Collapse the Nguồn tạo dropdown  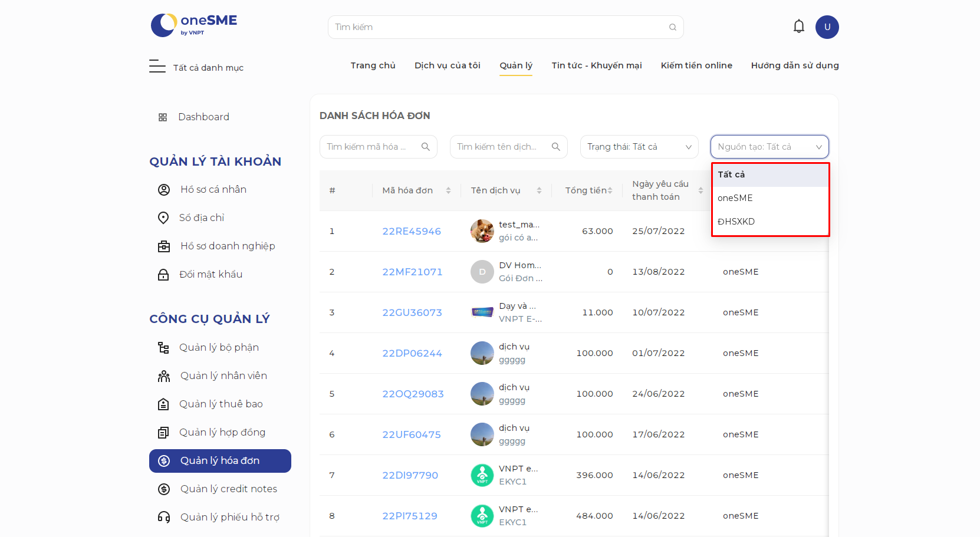click(769, 147)
